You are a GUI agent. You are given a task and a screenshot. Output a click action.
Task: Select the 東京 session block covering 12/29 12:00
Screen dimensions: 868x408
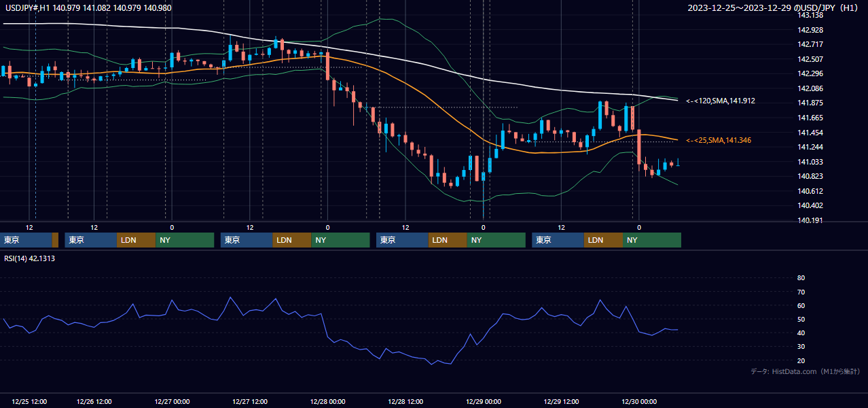pos(558,240)
